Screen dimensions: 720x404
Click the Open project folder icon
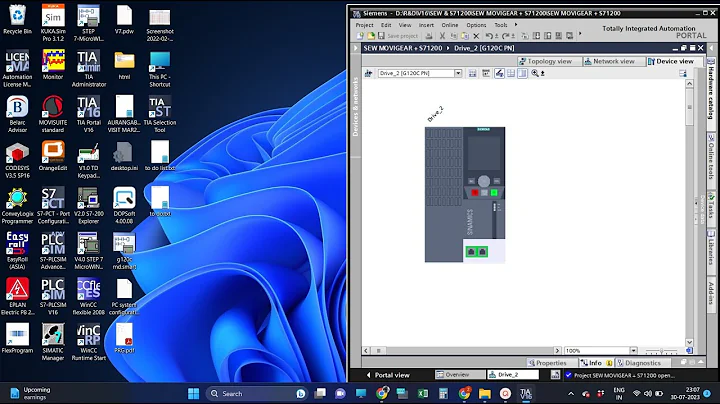coord(371,36)
